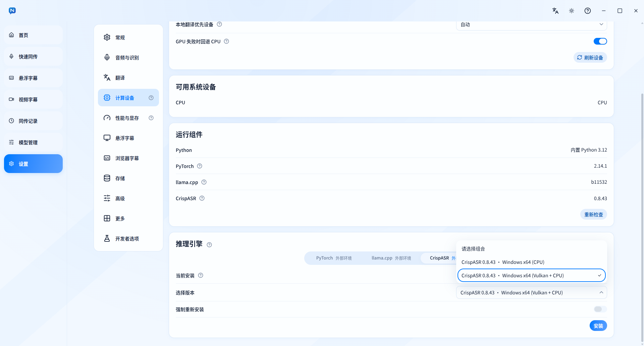Select 更多 settings category
Viewport: 644px width, 346px height.
tap(128, 218)
